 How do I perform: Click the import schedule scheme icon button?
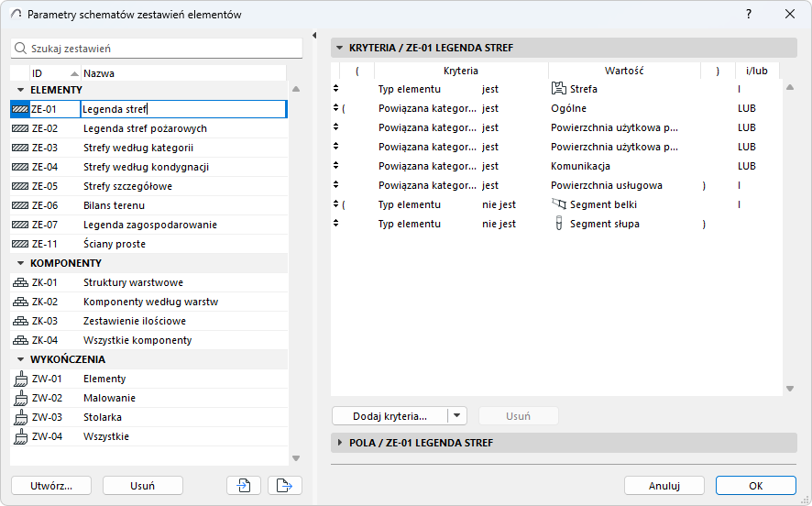tap(244, 486)
